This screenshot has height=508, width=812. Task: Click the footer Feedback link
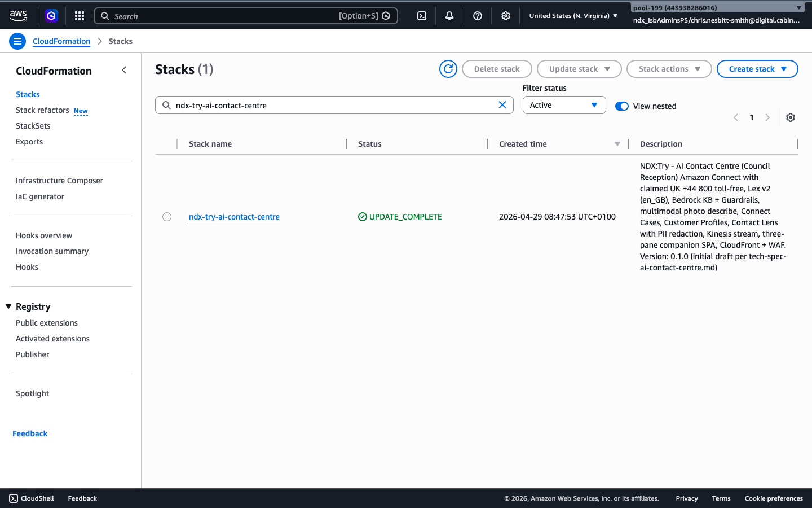click(82, 498)
